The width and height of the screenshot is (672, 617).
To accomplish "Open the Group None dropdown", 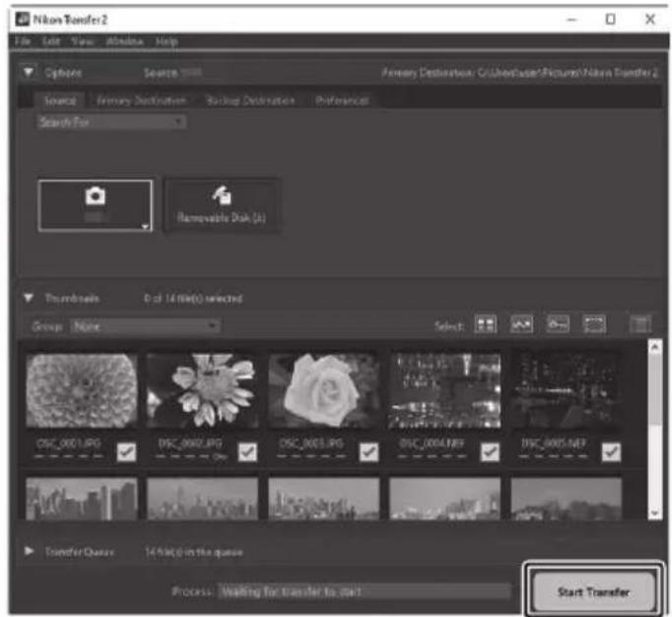I will (x=145, y=326).
